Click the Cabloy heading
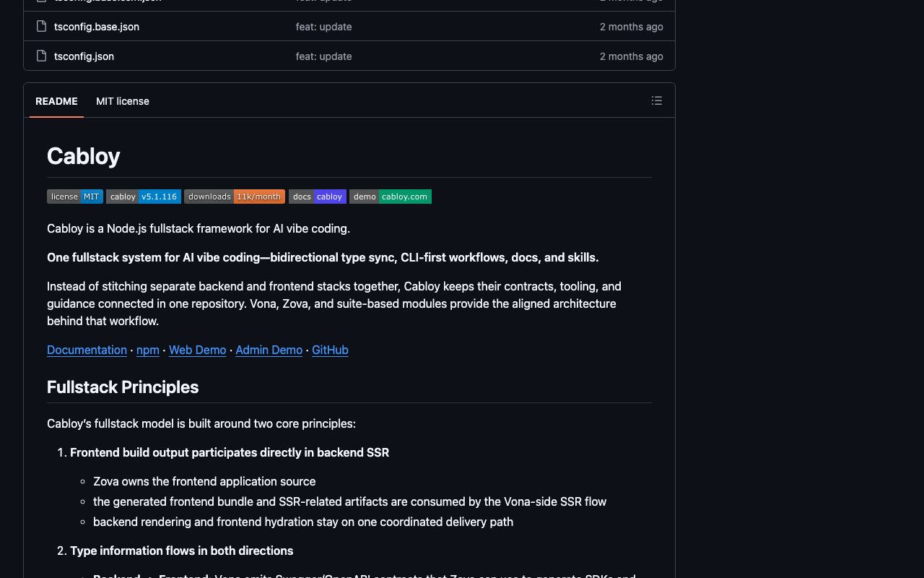 84,156
